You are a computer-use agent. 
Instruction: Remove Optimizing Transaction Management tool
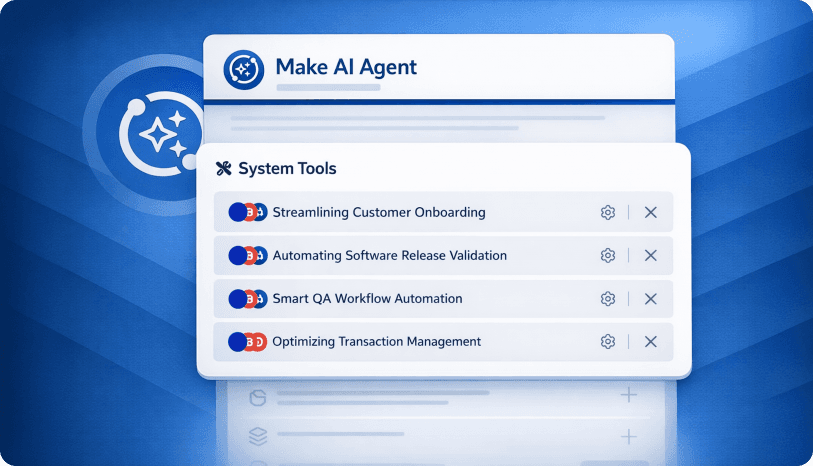[651, 342]
